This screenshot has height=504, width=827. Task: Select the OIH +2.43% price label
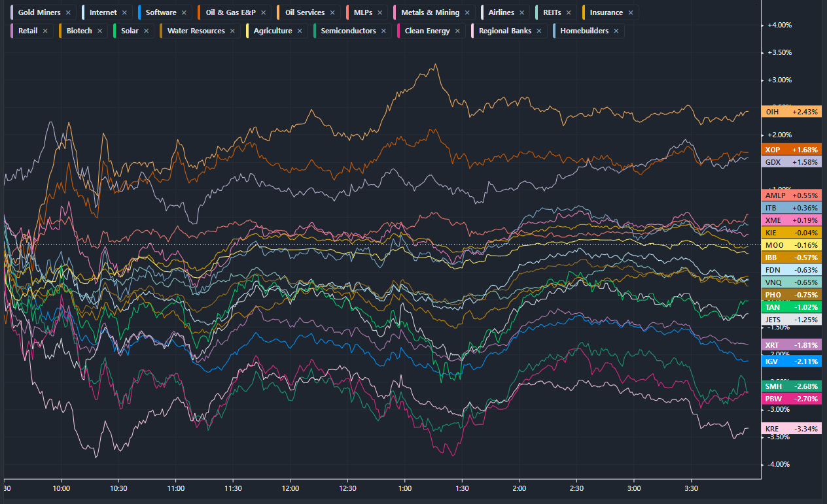point(792,112)
